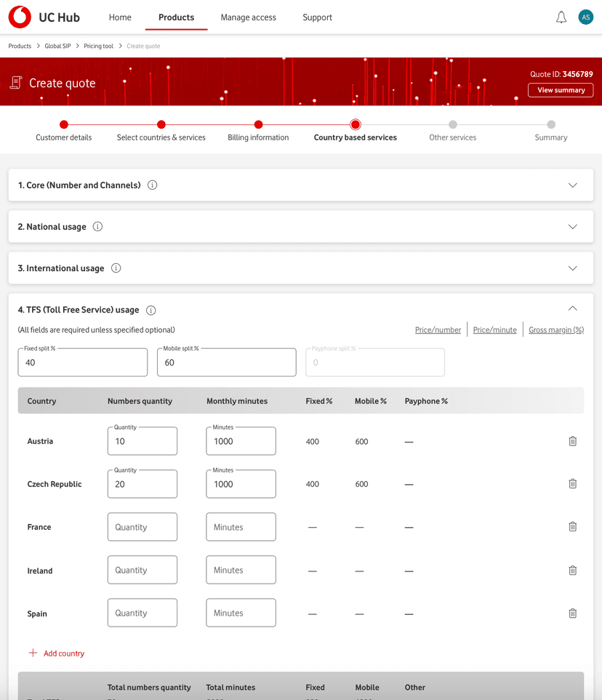Open Manage access menu
The height and width of the screenshot is (700, 602).
249,17
